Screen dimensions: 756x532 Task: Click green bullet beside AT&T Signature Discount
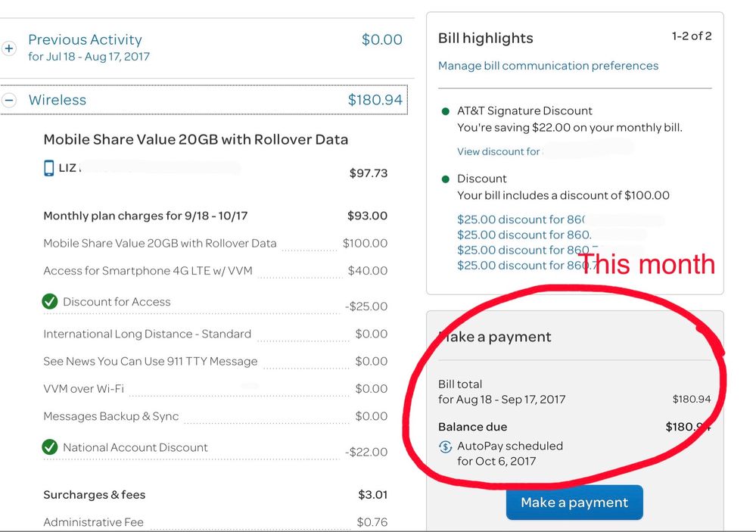(x=446, y=111)
